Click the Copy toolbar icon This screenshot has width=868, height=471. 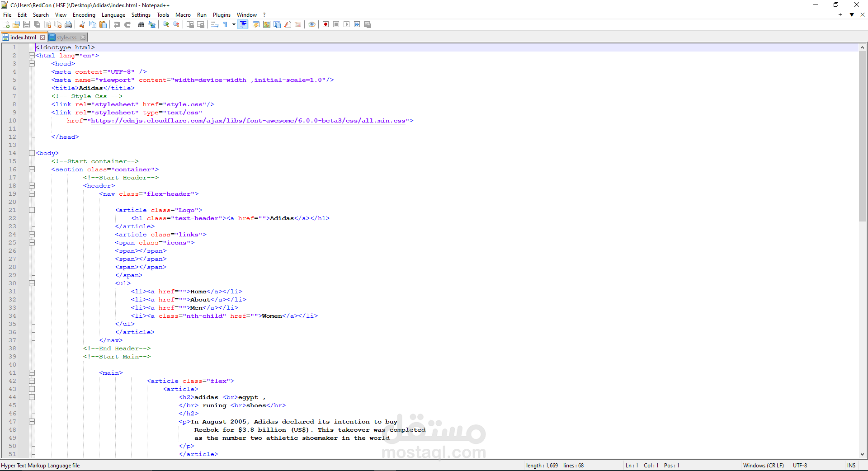(x=93, y=24)
